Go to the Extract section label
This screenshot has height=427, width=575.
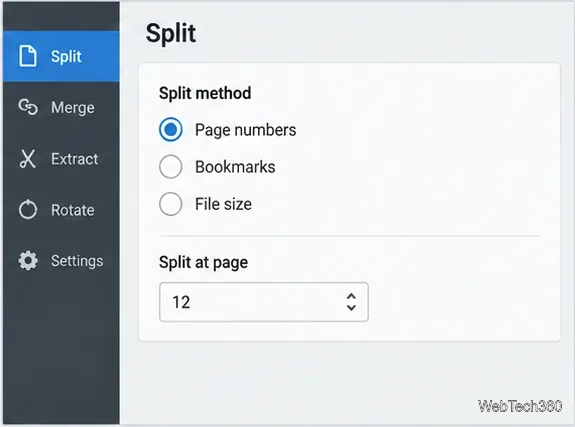pos(74,159)
